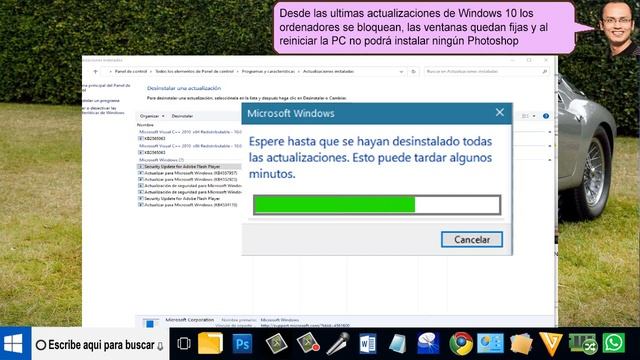Open the notepad icon on the taskbar
Viewport: 640px width, 360px height.
397,344
